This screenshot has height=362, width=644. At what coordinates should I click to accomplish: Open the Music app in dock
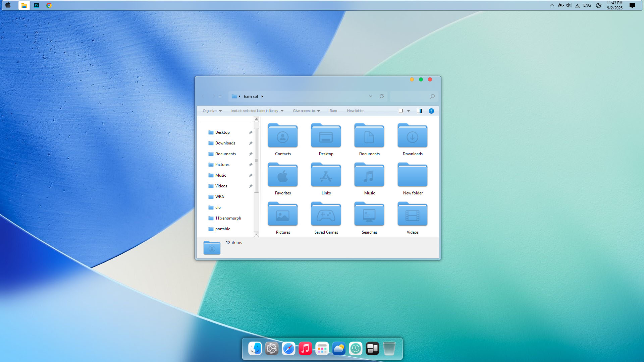[305, 349]
